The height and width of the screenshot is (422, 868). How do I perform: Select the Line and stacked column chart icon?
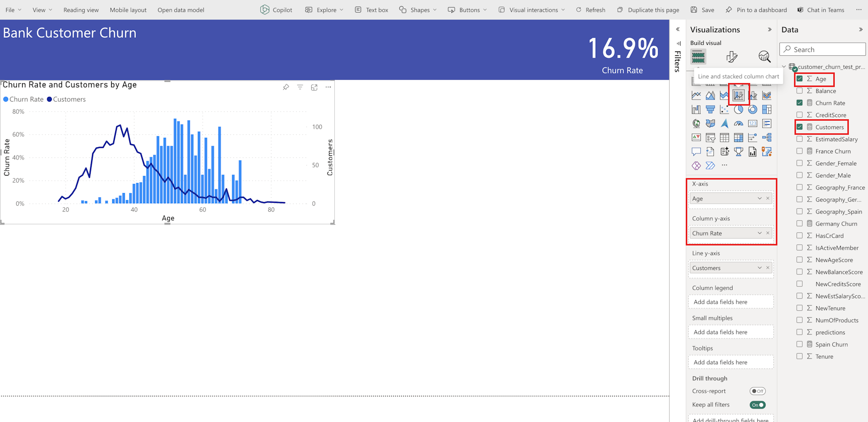[x=739, y=95]
